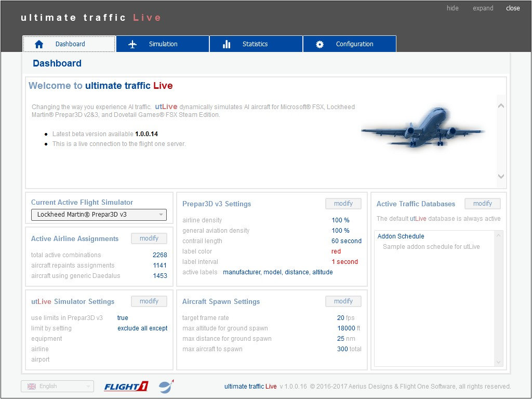The width and height of the screenshot is (532, 399).
Task: Click the airplane icon on Simulation tab
Action: tap(132, 44)
